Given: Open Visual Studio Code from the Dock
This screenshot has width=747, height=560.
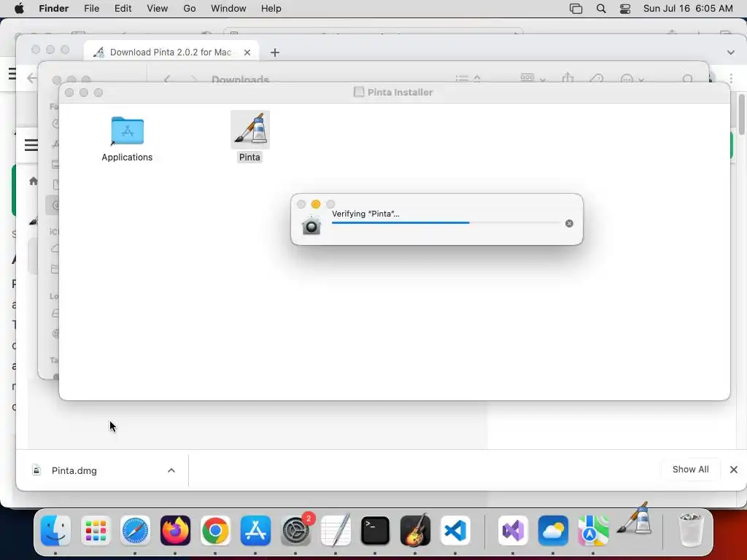Looking at the screenshot, I should 455,530.
